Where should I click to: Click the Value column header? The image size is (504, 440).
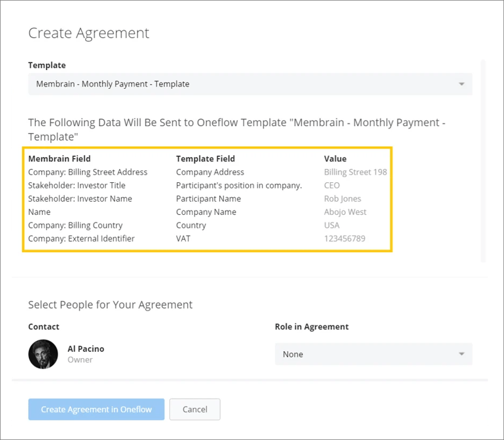click(x=335, y=159)
